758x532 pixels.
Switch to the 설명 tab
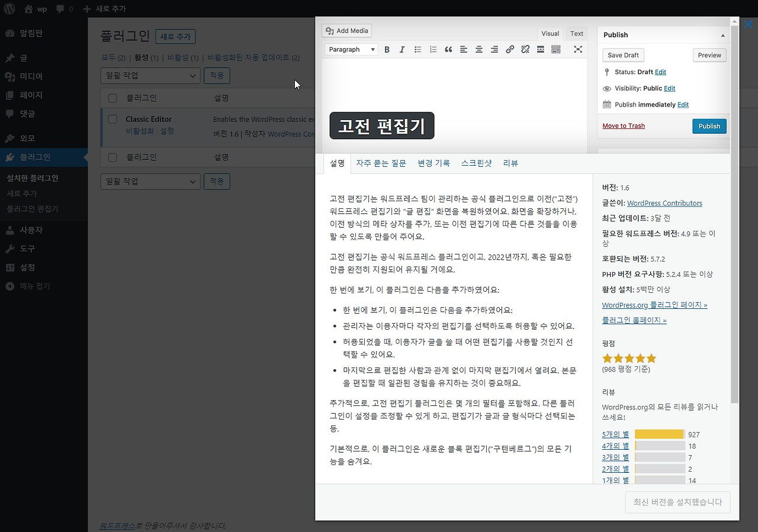[x=337, y=163]
